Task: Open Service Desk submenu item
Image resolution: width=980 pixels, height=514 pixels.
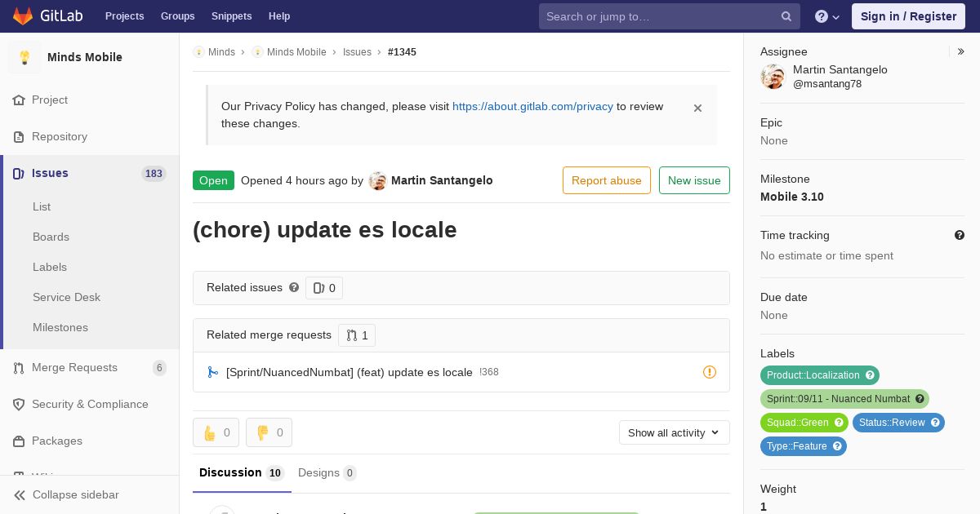Action: point(66,297)
